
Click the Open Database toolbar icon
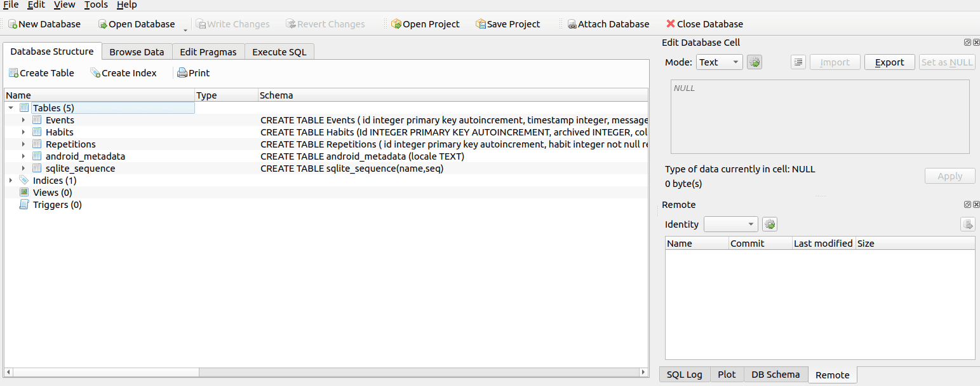click(x=103, y=24)
